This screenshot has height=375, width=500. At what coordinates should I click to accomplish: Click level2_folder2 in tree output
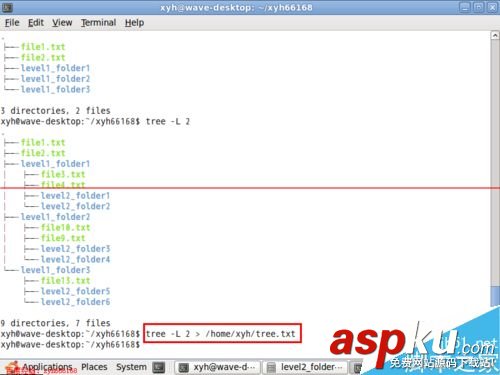pos(75,206)
